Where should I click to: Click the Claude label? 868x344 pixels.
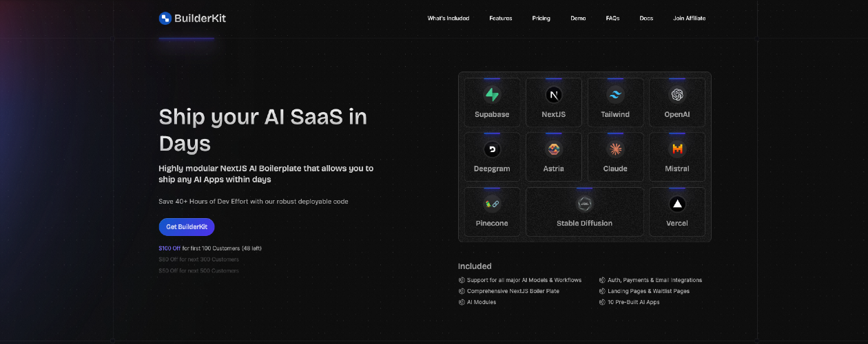tap(615, 169)
